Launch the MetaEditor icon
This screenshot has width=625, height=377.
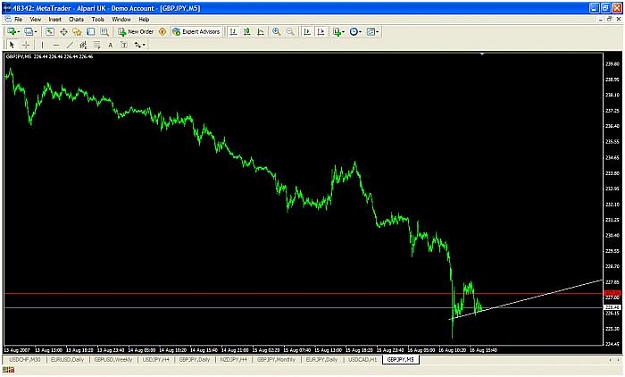coord(162,32)
